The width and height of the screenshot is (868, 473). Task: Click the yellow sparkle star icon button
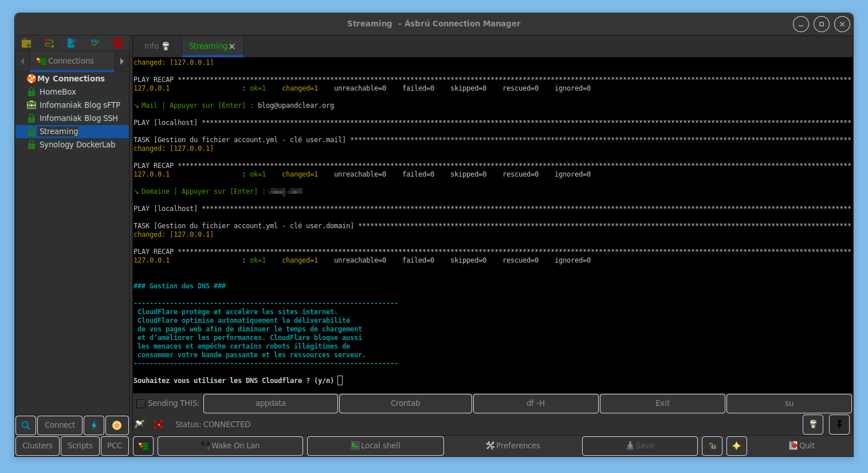737,445
